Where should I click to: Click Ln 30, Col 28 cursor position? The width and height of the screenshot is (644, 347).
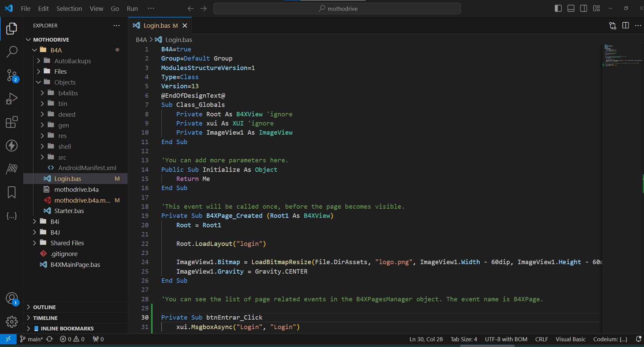click(x=426, y=339)
